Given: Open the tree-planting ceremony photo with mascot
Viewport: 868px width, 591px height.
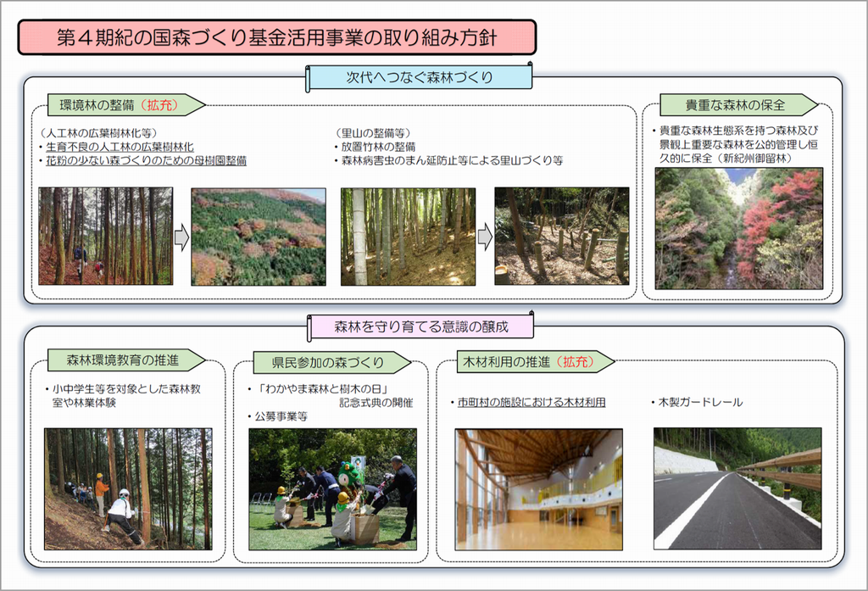Looking at the screenshot, I should point(332,488).
